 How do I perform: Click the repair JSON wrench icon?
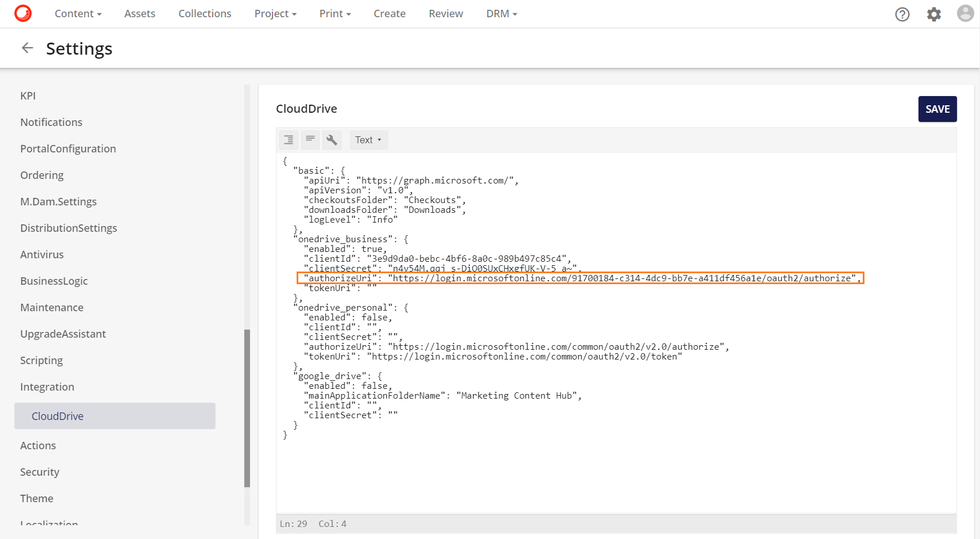click(332, 140)
